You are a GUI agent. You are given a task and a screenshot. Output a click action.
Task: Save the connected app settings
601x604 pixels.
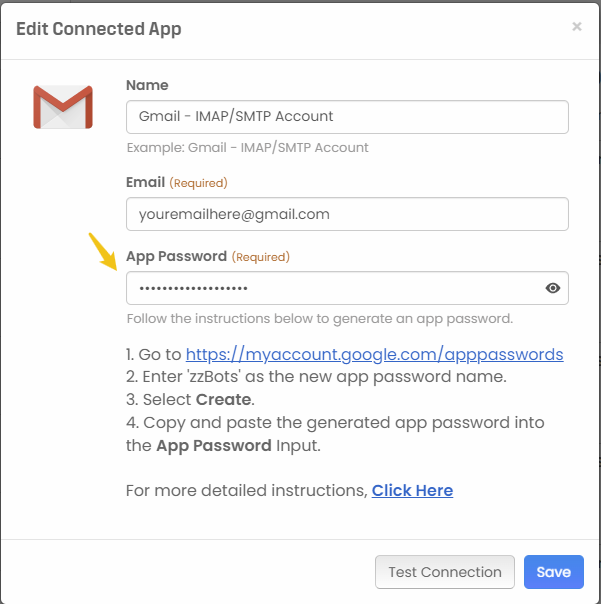[x=553, y=572]
